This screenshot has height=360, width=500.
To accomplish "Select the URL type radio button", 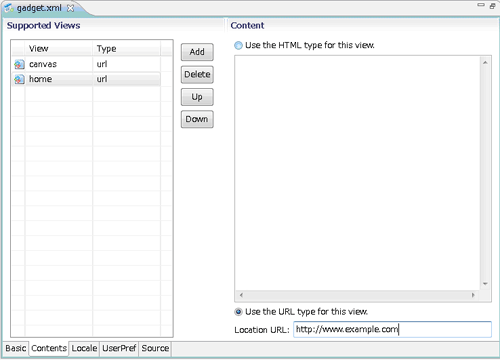I will pos(238,312).
